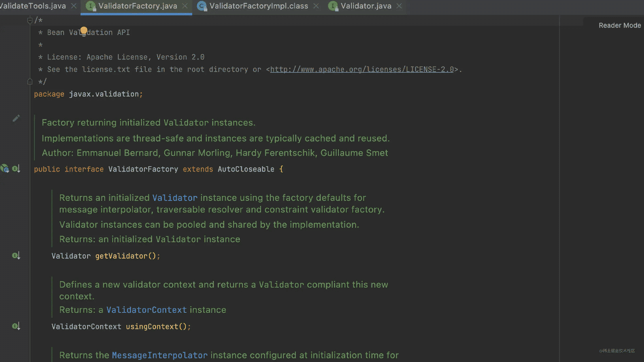Screen dimensions: 644x362
Task: Close the ValidatorFactoryImpl.class tab
Action: coord(316,6)
